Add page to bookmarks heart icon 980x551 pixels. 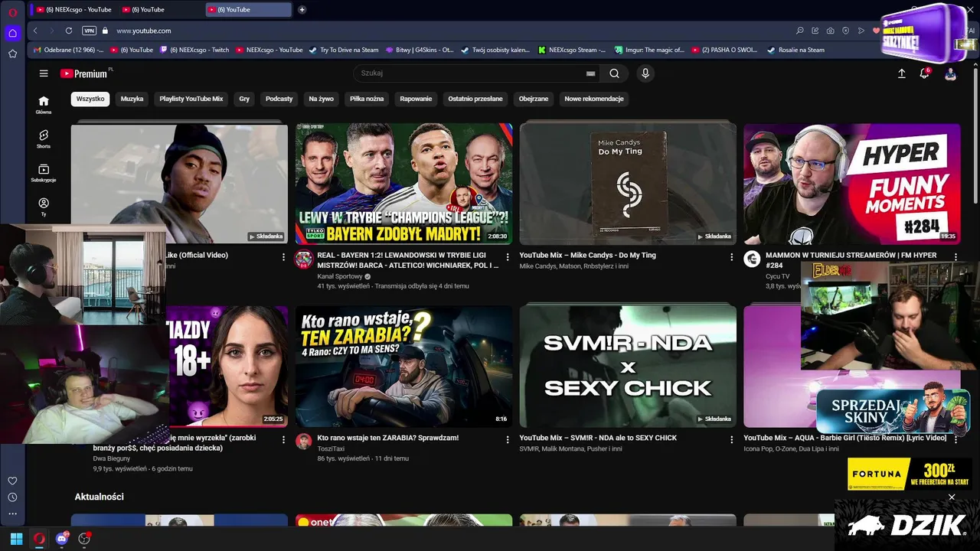pos(877,31)
